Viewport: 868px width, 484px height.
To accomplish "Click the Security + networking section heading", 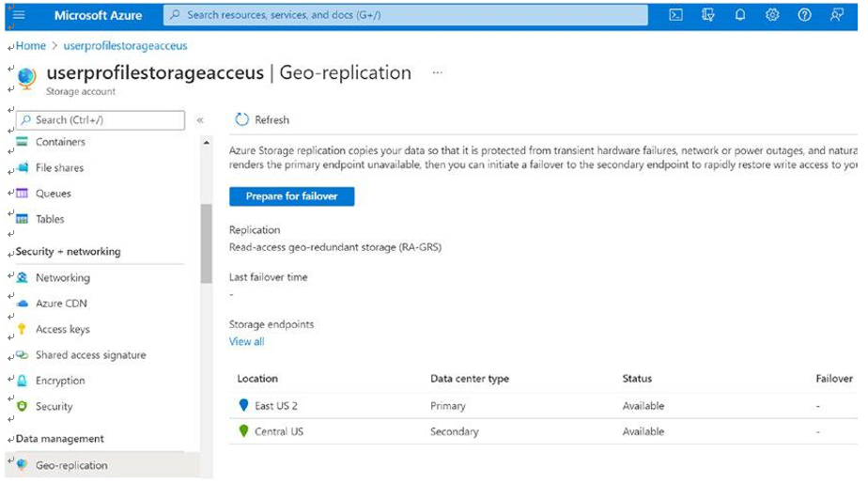I will (x=68, y=252).
